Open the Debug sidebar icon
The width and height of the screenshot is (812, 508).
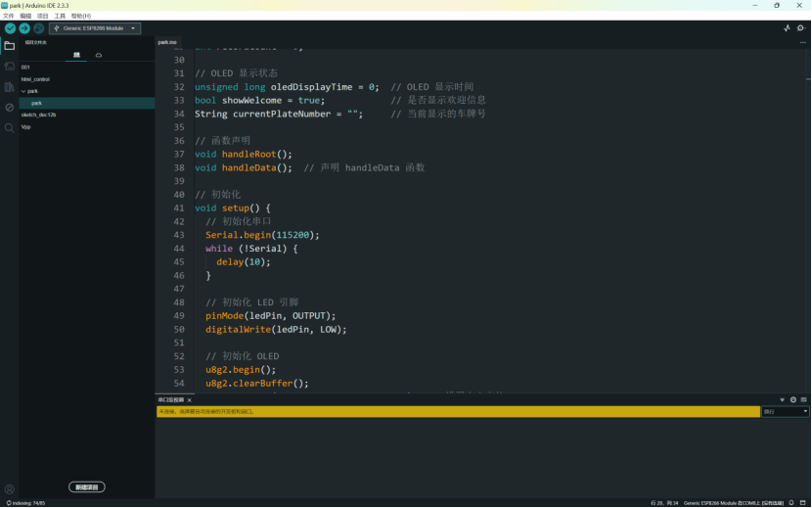(10, 108)
